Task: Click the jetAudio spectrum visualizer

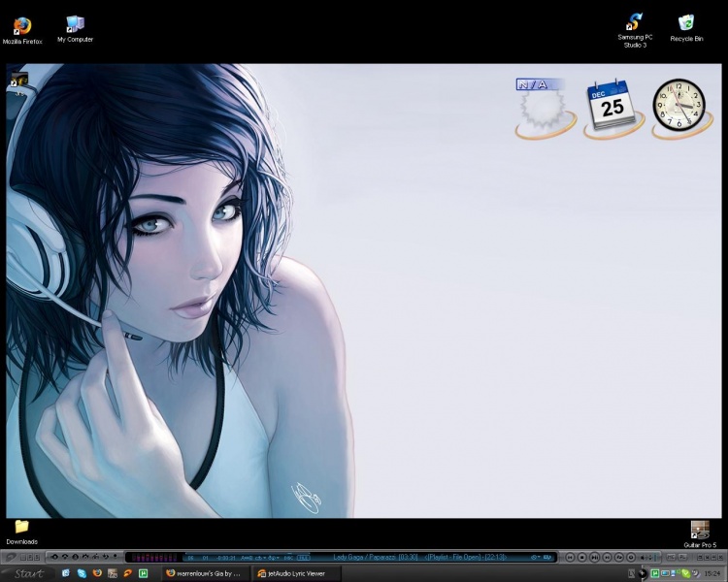Action: (x=153, y=558)
